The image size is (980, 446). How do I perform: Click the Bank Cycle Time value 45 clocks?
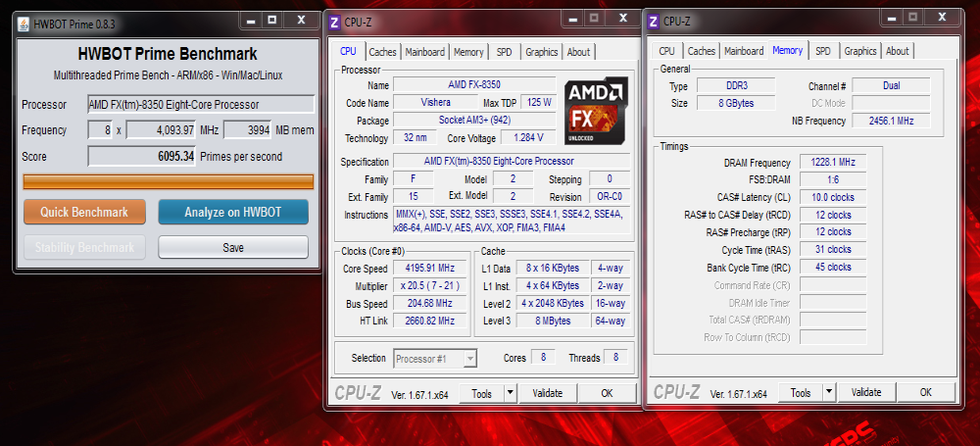click(x=833, y=267)
